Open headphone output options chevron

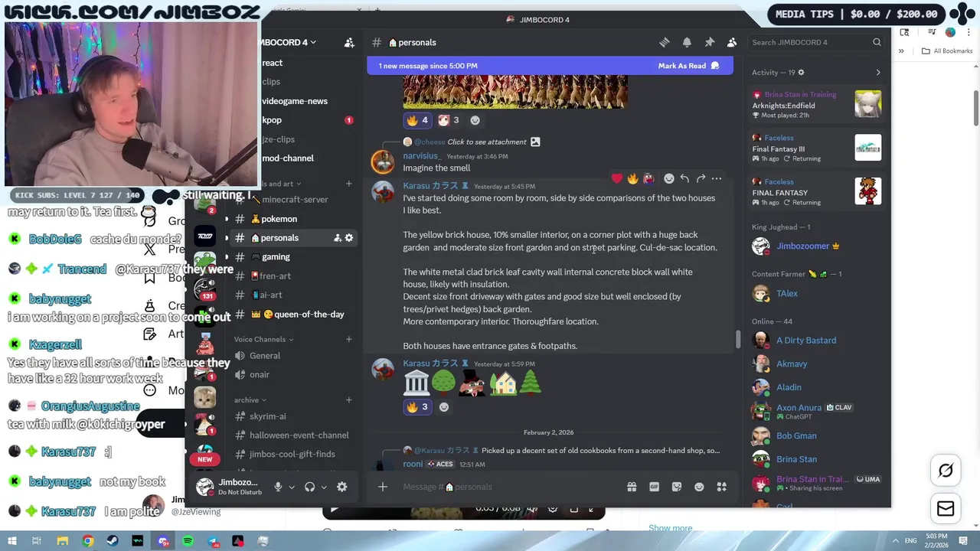point(324,487)
